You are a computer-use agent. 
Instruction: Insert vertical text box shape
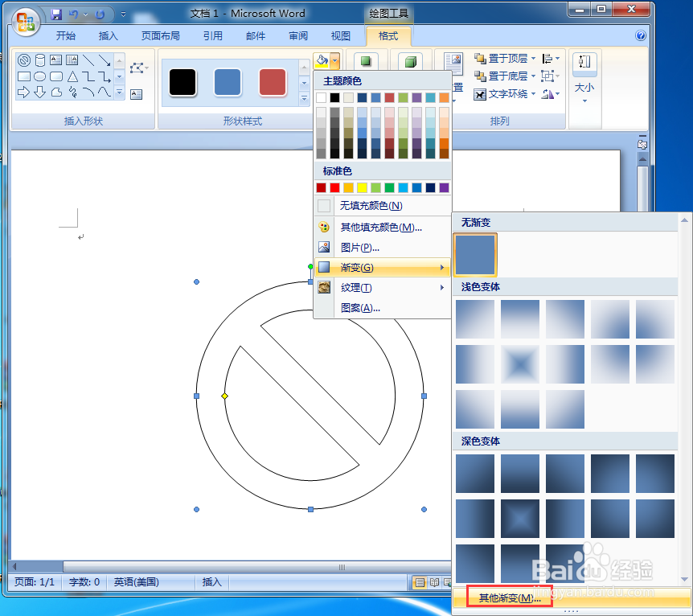pyautogui.click(x=72, y=60)
